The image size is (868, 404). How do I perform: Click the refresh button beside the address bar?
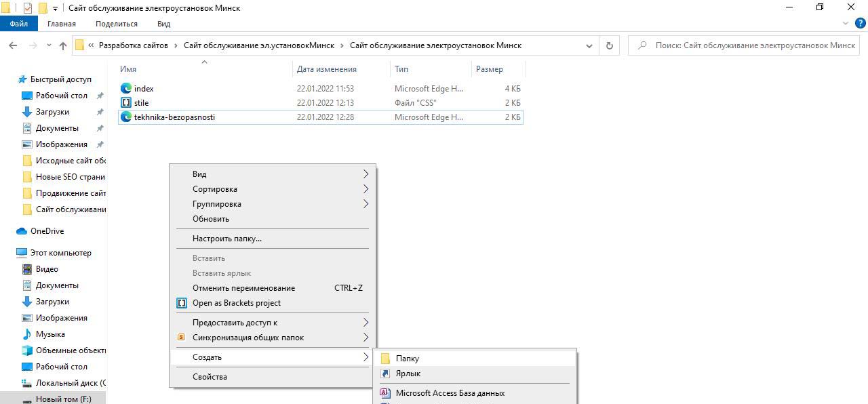point(609,45)
